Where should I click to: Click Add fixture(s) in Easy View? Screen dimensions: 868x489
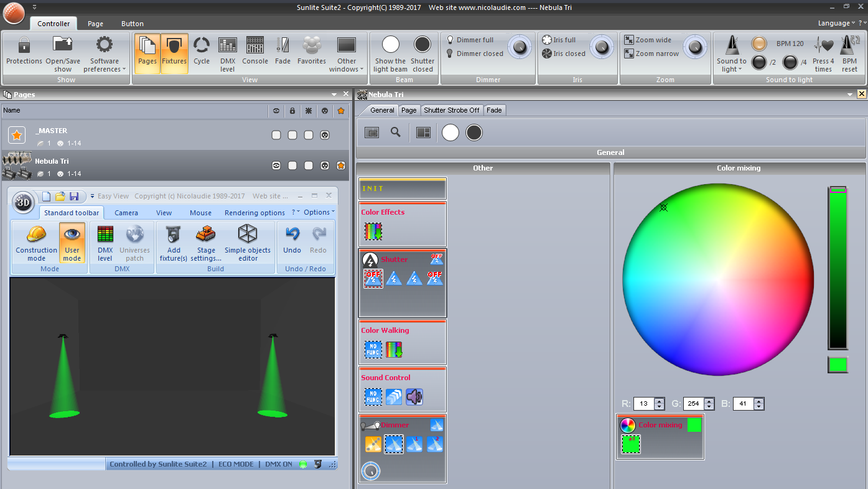coord(174,243)
